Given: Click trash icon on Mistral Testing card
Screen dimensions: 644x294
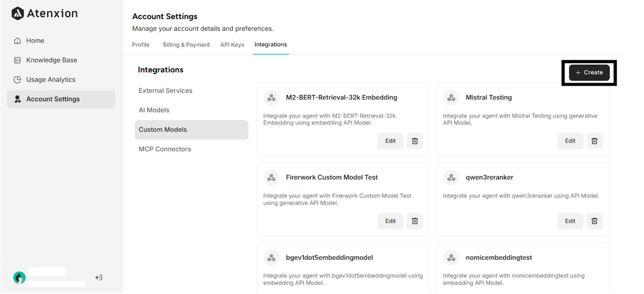Looking at the screenshot, I should point(594,141).
